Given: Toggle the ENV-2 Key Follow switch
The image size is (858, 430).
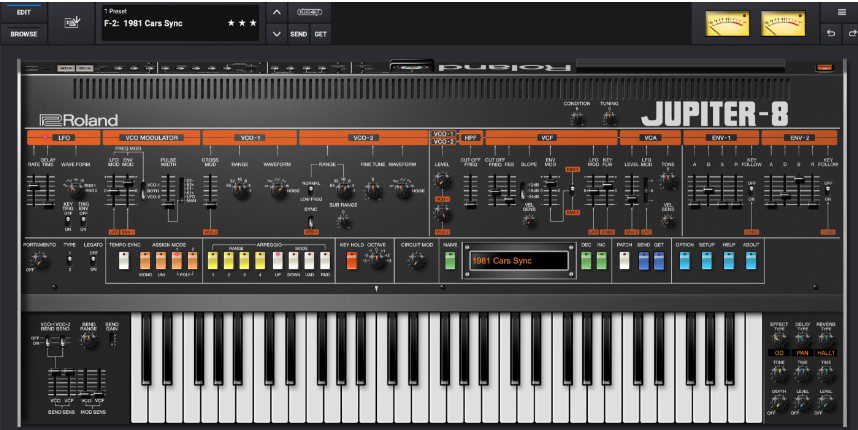Looking at the screenshot, I should pyautogui.click(x=828, y=190).
